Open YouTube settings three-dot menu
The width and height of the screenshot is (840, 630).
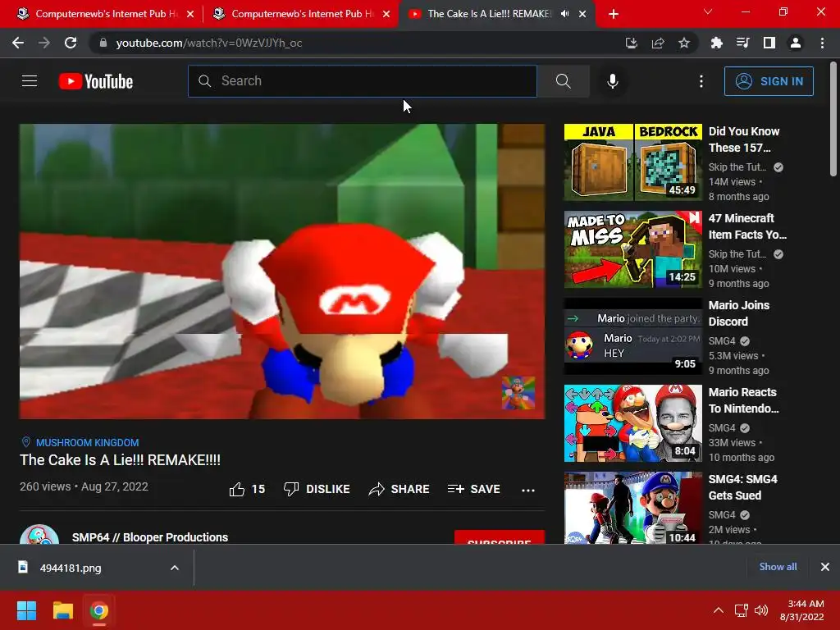(x=701, y=81)
